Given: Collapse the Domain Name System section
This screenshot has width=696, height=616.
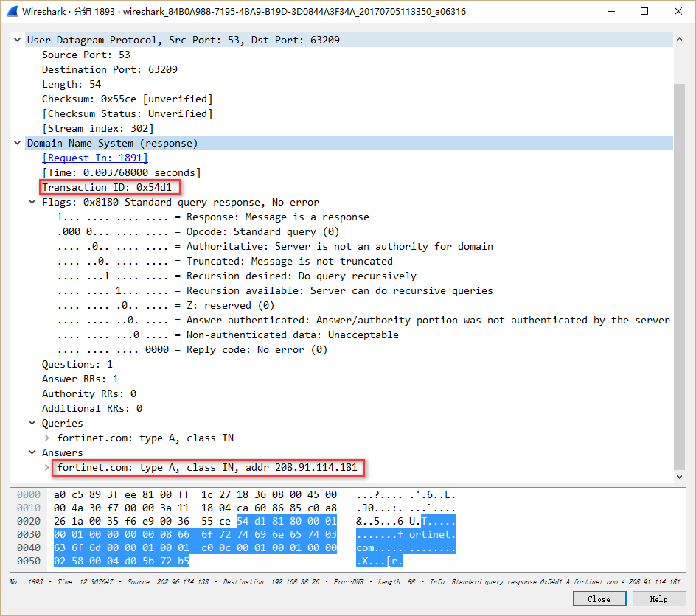Looking at the screenshot, I should point(17,143).
